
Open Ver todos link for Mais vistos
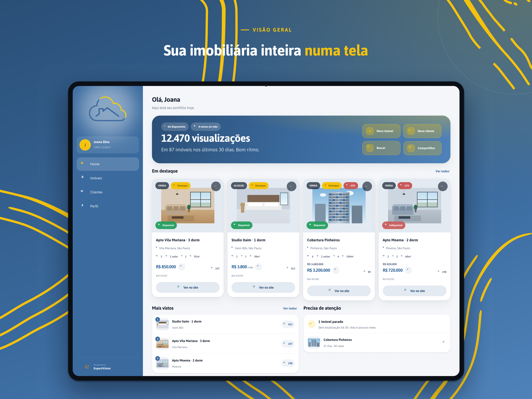(x=290, y=309)
